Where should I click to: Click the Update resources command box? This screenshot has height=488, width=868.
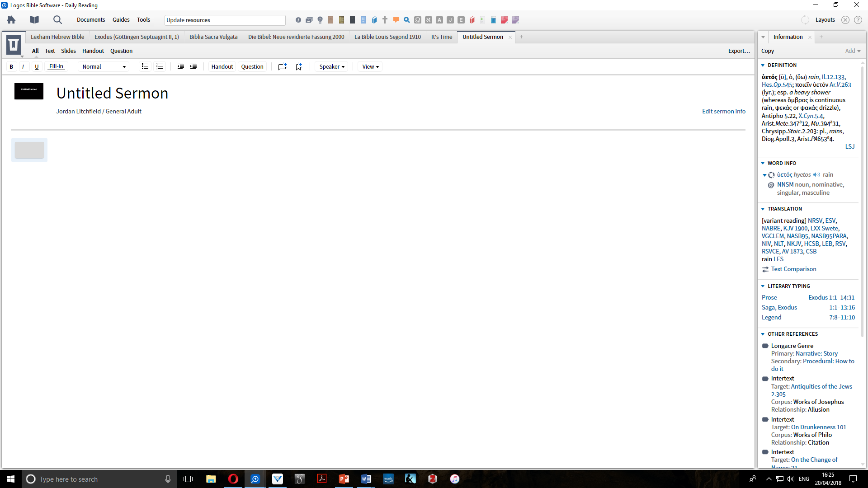tap(225, 20)
